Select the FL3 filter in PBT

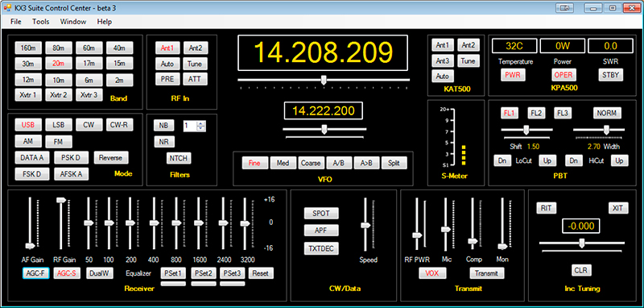[x=562, y=113]
